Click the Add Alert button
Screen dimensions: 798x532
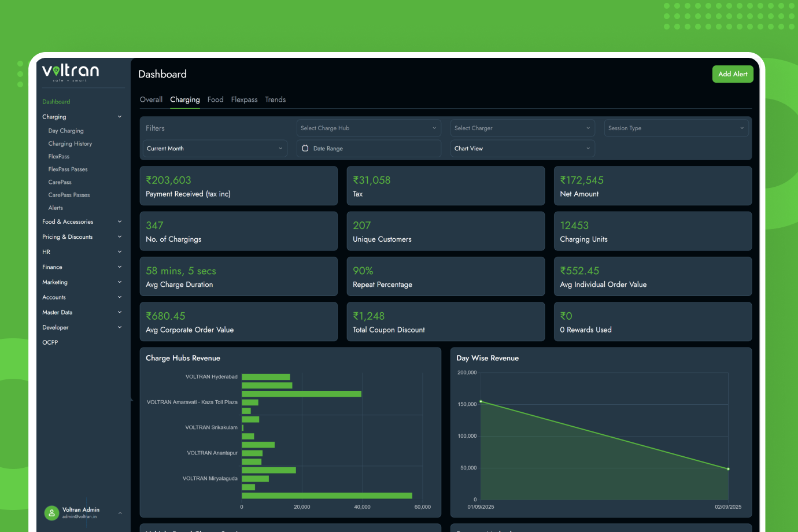(x=732, y=74)
